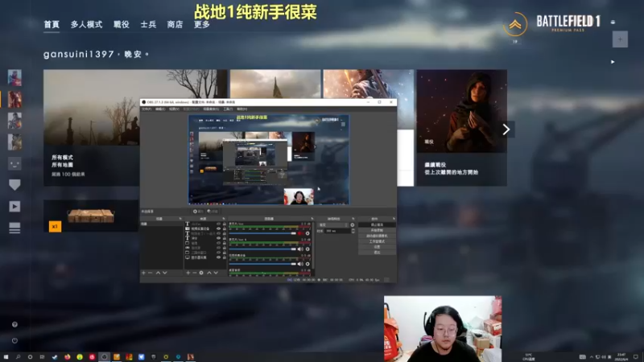Click the help question mark icon
The width and height of the screenshot is (644, 362).
pyautogui.click(x=14, y=325)
